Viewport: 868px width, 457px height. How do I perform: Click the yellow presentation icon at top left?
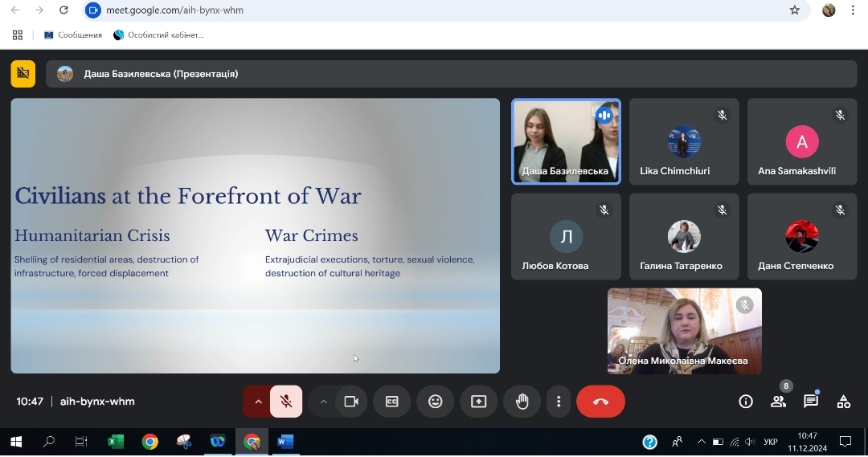click(23, 74)
